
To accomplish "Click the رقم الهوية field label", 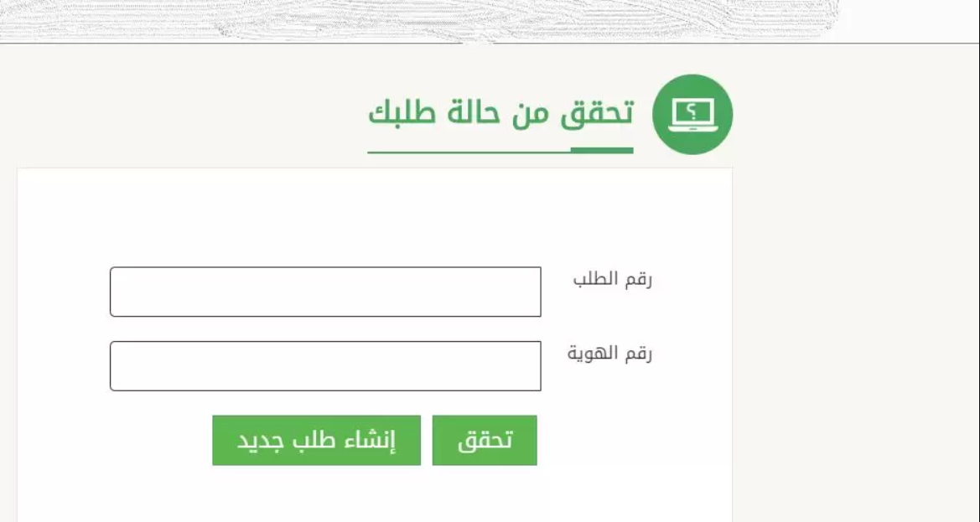I will [x=609, y=354].
